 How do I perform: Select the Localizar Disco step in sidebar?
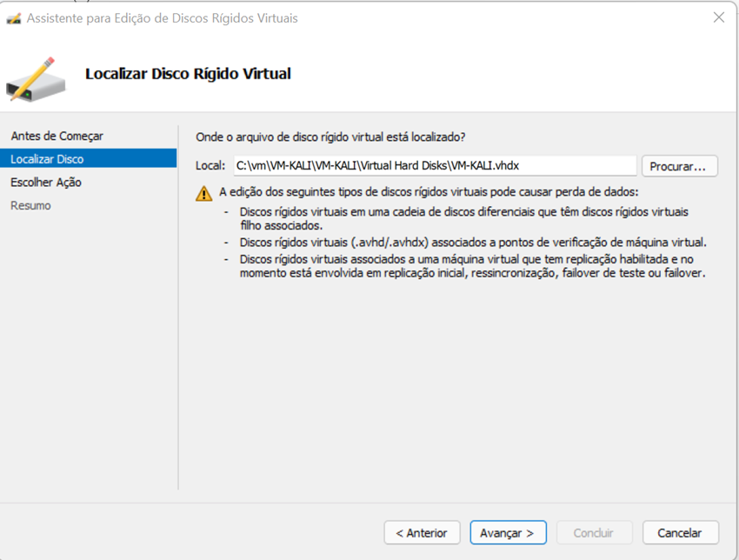coord(47,159)
